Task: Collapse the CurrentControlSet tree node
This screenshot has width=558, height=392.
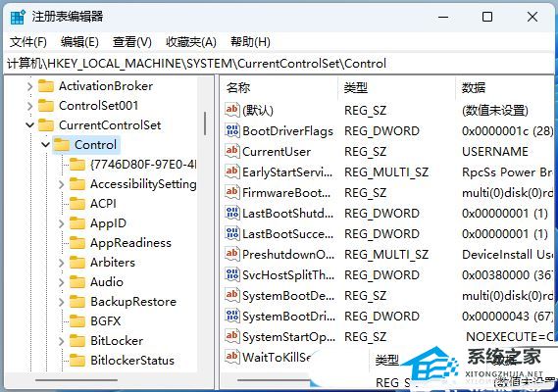Action: pyautogui.click(x=29, y=125)
